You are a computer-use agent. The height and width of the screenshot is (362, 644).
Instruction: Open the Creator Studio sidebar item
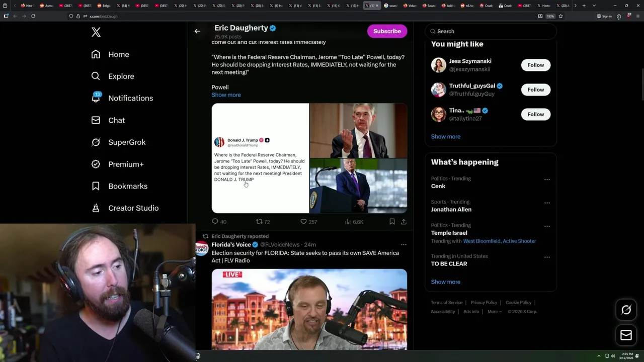(x=125, y=208)
